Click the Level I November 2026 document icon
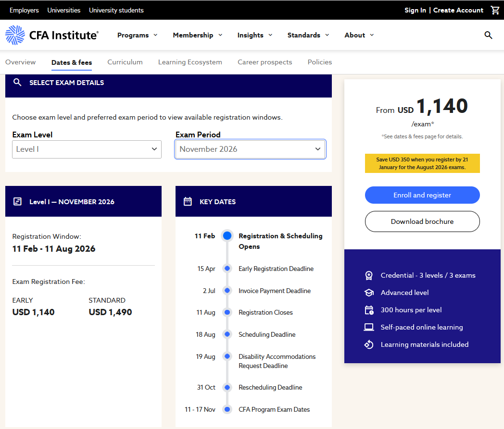This screenshot has height=429, width=504. coord(18,202)
